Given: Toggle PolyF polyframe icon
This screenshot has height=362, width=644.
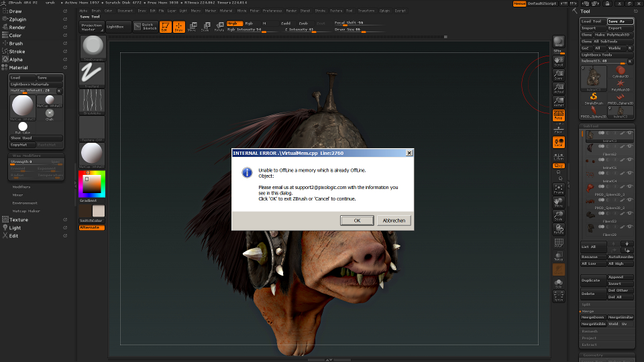Looking at the screenshot, I should (559, 243).
